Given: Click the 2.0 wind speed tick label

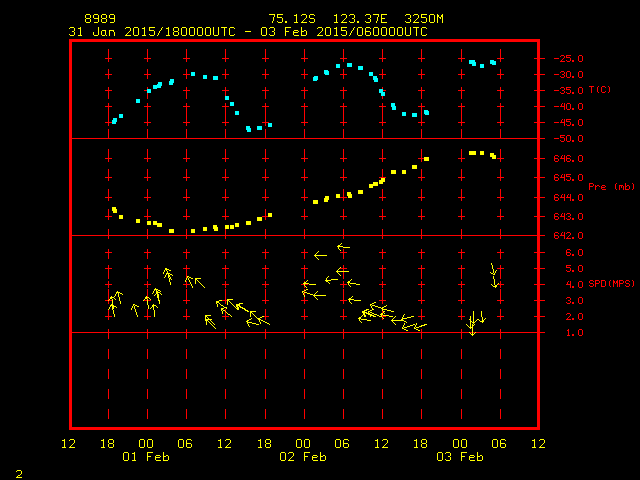Looking at the screenshot, I should pyautogui.click(x=574, y=317).
